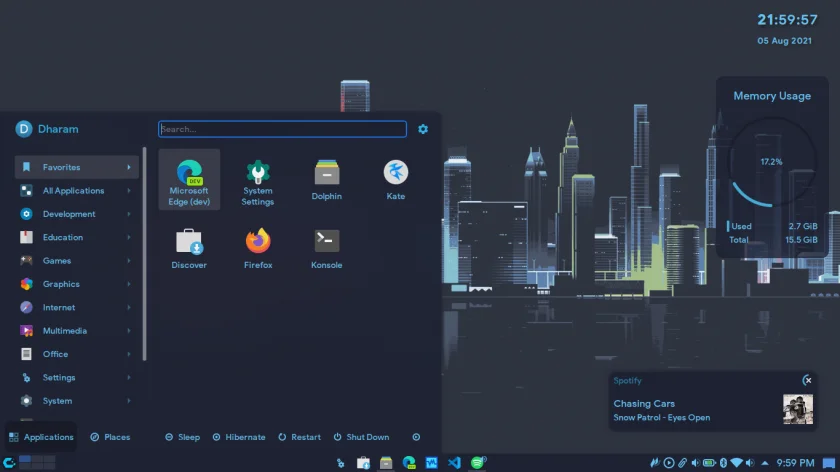
Task: Expand the Development category arrow
Action: click(x=129, y=214)
